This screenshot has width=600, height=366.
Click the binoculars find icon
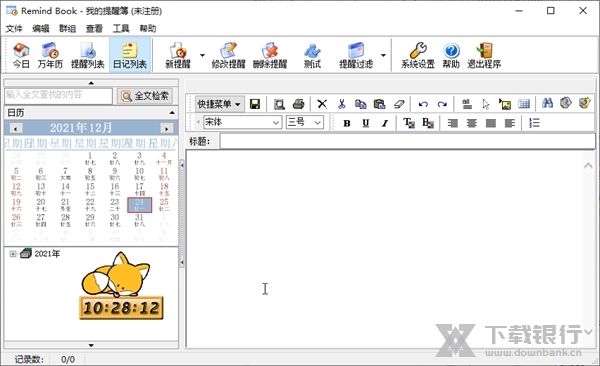[x=547, y=103]
